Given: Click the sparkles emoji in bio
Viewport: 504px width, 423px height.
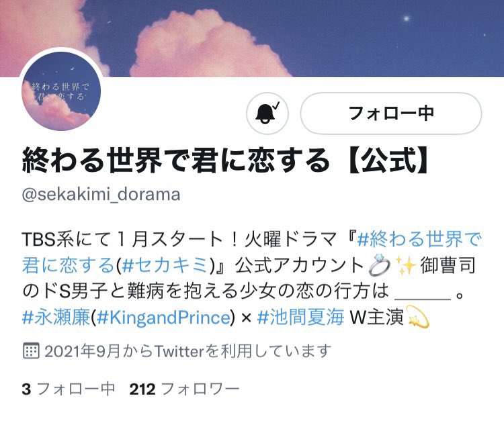Looking at the screenshot, I should click(406, 265).
